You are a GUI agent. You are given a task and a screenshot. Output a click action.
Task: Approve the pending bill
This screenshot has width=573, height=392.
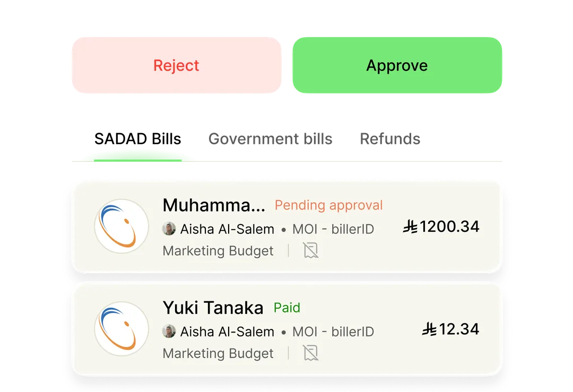[397, 65]
